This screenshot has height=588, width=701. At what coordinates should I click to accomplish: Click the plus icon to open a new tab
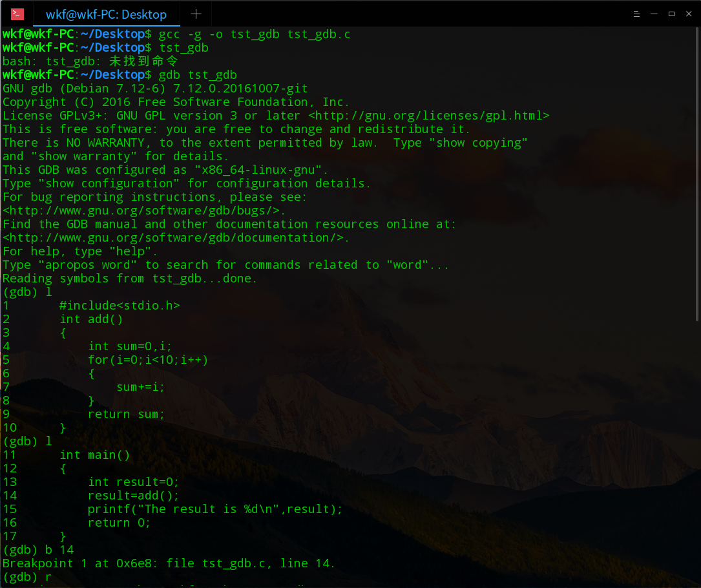(x=196, y=14)
